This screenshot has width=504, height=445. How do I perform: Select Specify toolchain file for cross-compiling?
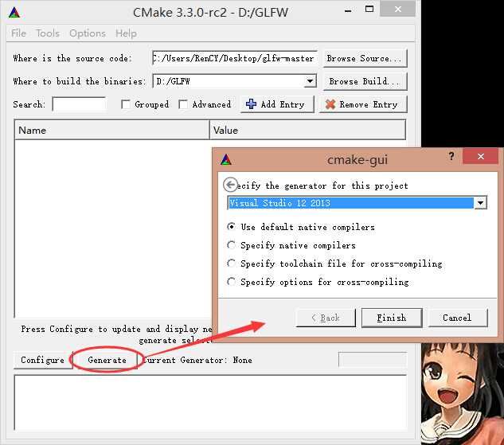tap(231, 263)
